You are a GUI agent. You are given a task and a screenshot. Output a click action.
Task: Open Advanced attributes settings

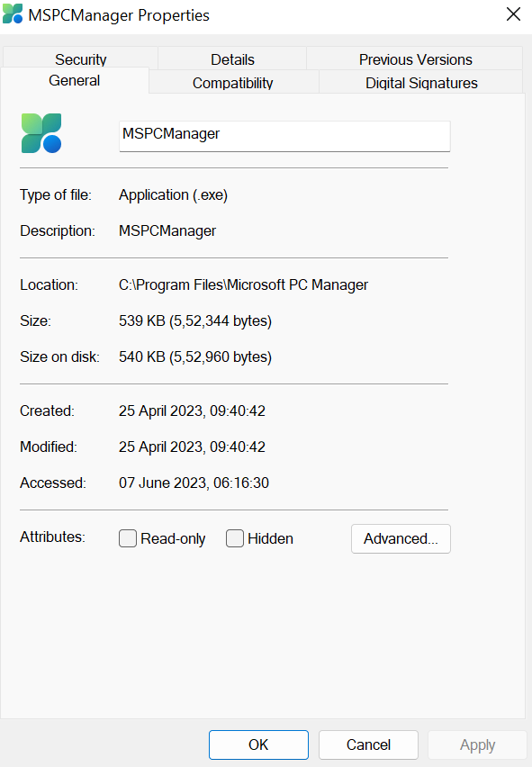pos(401,538)
